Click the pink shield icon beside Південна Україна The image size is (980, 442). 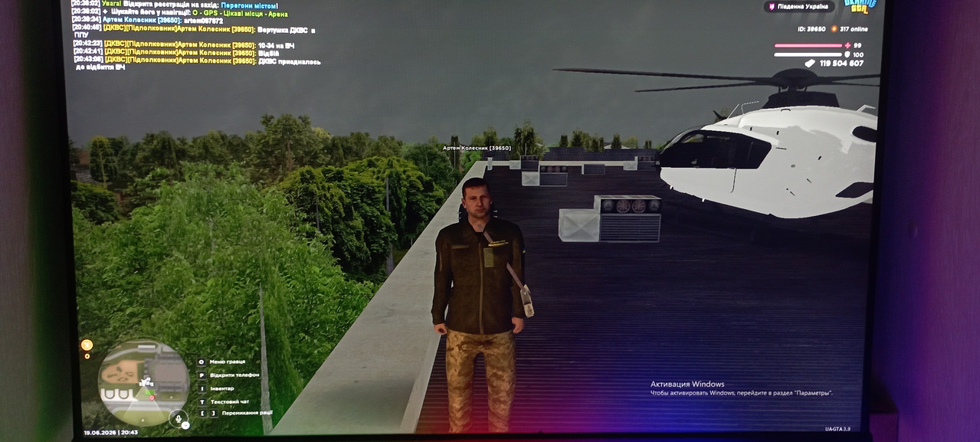tap(772, 6)
